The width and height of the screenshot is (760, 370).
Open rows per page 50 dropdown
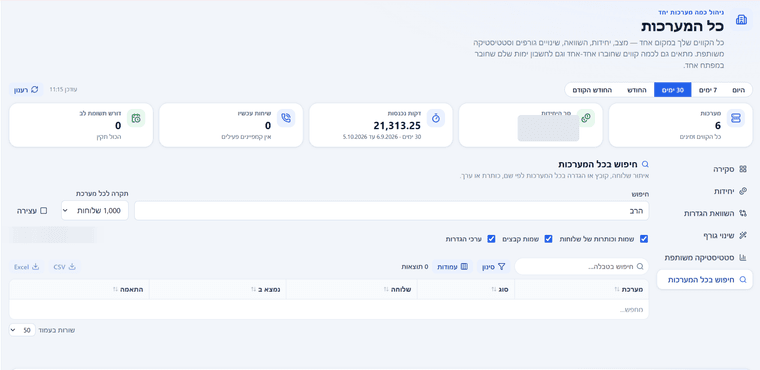[22, 330]
